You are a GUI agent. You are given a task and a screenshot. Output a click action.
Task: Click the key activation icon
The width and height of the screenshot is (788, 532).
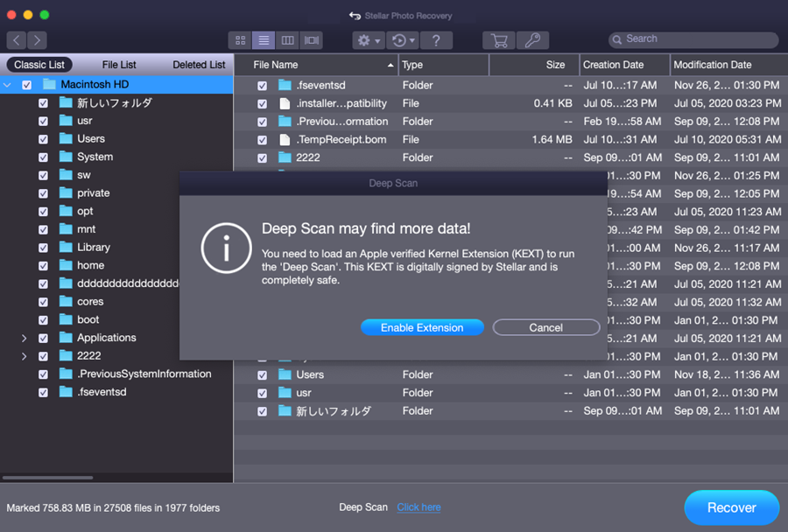click(x=532, y=40)
